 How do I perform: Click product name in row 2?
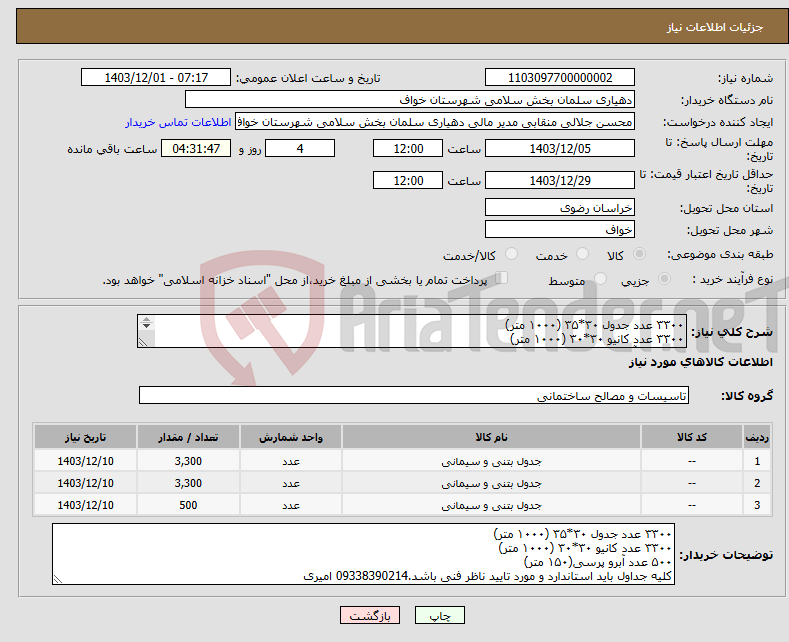(491, 483)
